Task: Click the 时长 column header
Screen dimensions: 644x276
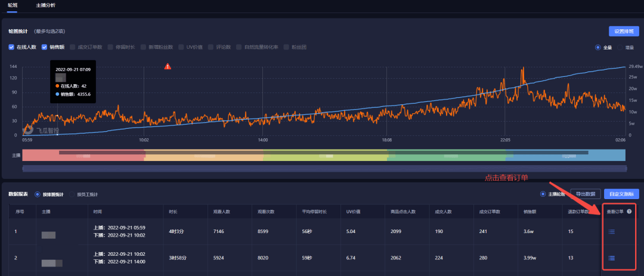Action: pos(173,212)
